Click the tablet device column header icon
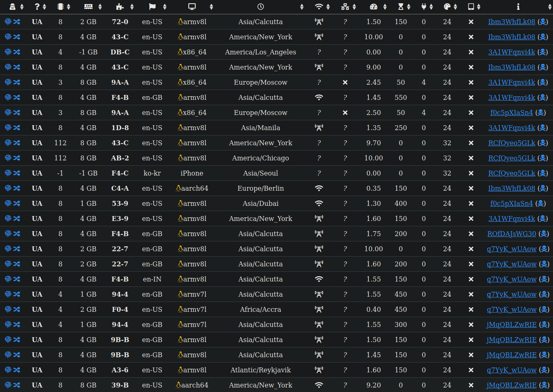 (471, 7)
